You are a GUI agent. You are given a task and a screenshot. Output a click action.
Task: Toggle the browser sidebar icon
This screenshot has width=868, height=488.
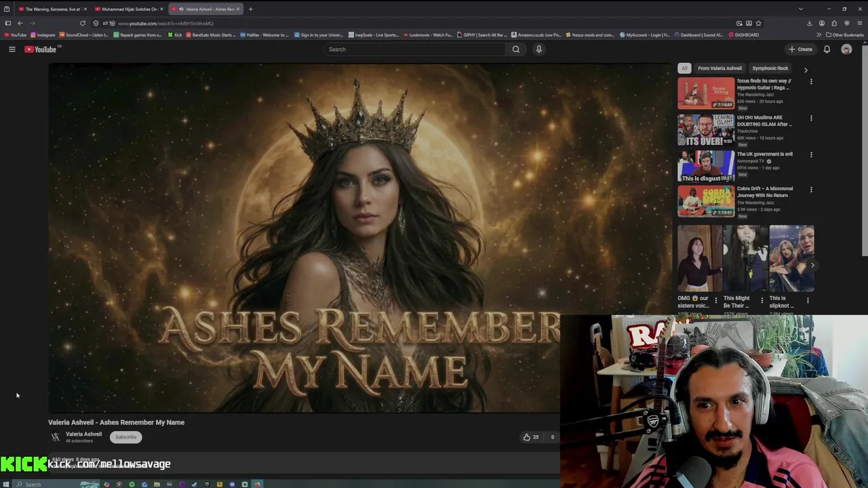tap(7, 23)
